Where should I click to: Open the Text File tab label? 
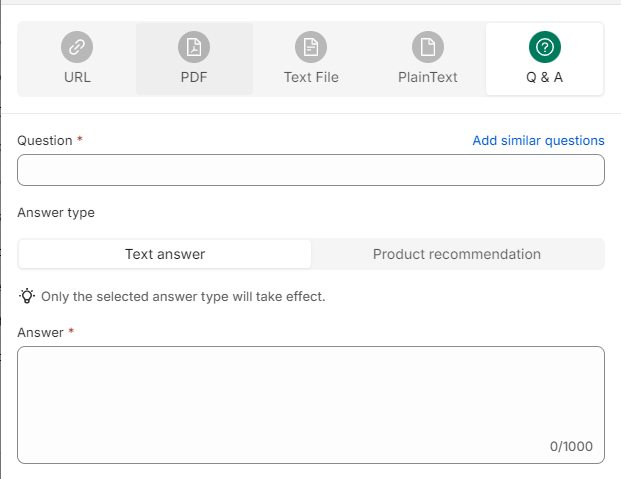pyautogui.click(x=311, y=77)
